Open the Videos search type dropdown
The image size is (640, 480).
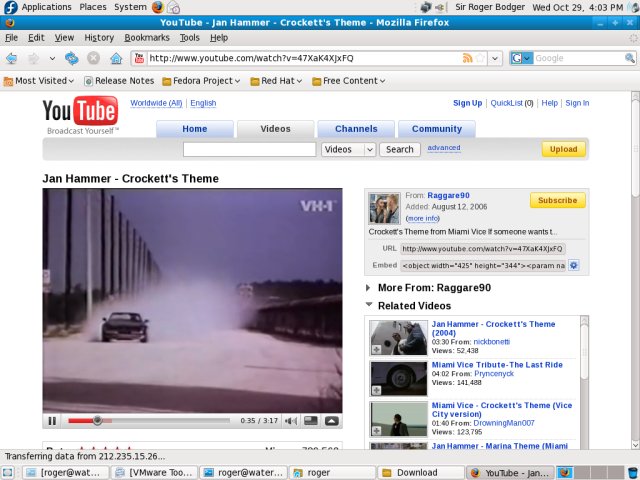pyautogui.click(x=349, y=149)
